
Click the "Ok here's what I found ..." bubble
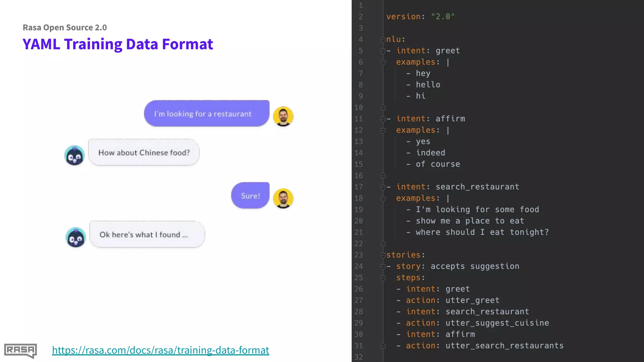(147, 234)
